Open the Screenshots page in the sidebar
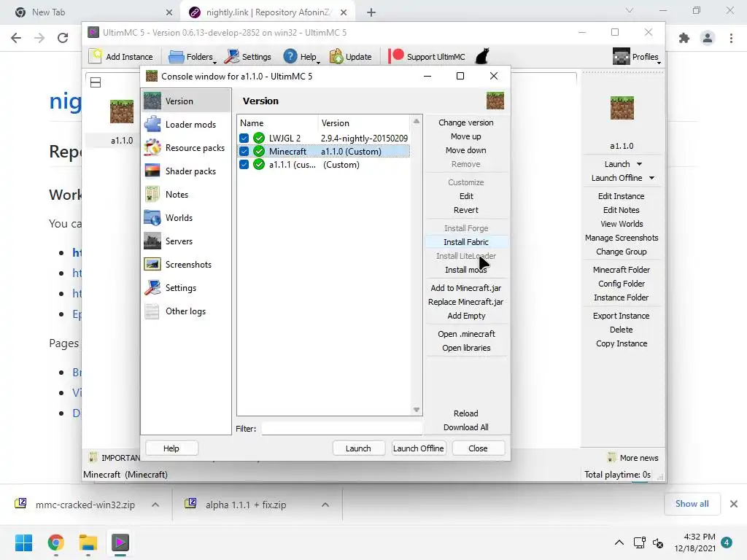Viewport: 747px width, 560px height. (x=186, y=264)
